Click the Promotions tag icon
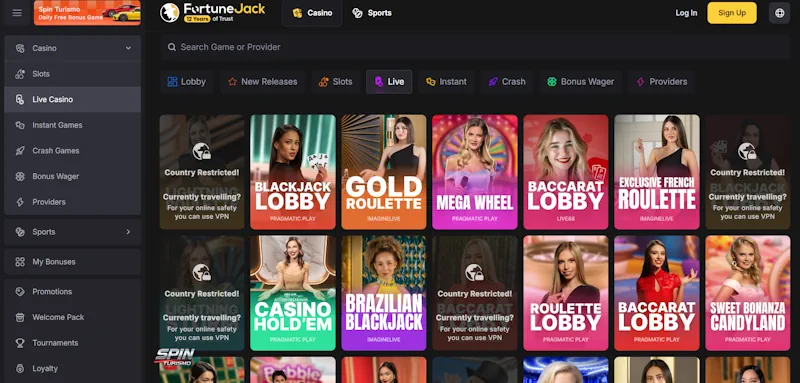This screenshot has width=800, height=383. tap(20, 292)
